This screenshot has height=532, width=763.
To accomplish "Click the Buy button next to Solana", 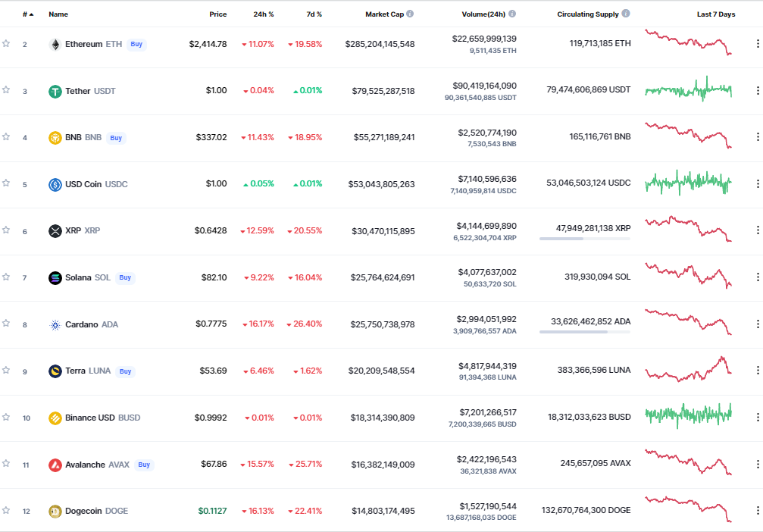I will click(125, 277).
